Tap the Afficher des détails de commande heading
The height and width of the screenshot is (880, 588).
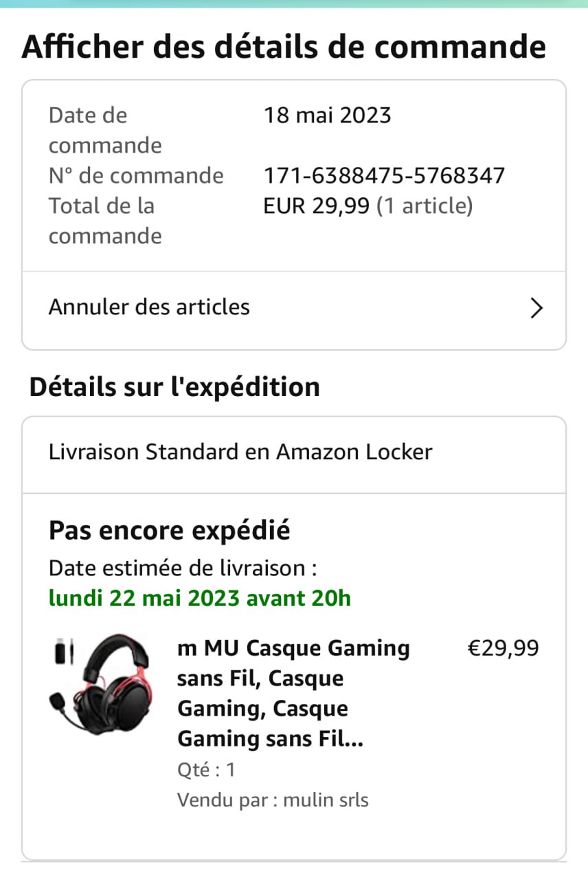click(284, 47)
